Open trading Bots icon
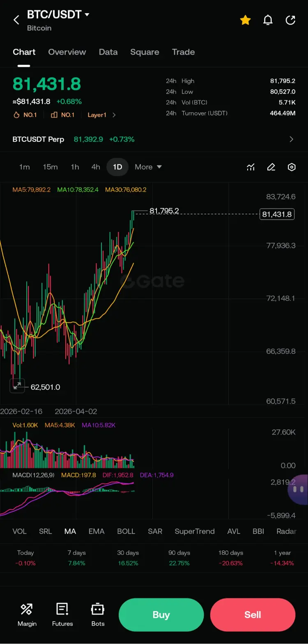 (x=98, y=614)
